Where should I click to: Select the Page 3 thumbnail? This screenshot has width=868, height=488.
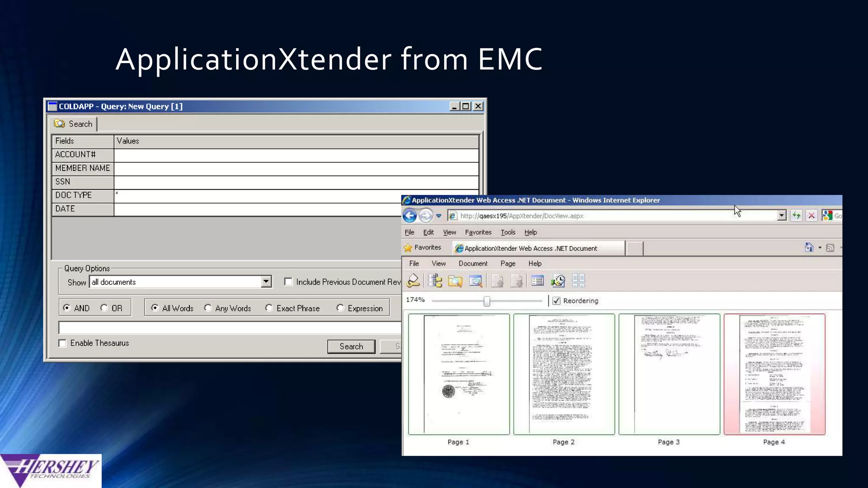[669, 374]
